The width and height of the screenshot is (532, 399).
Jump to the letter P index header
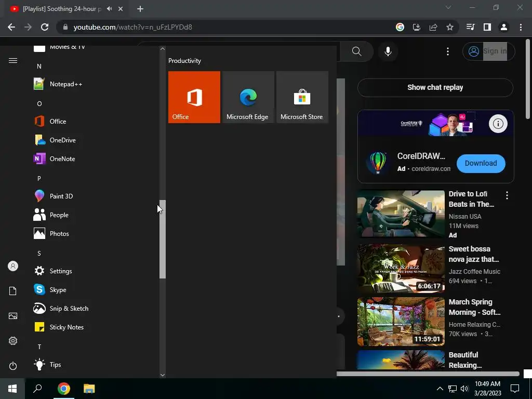39,178
